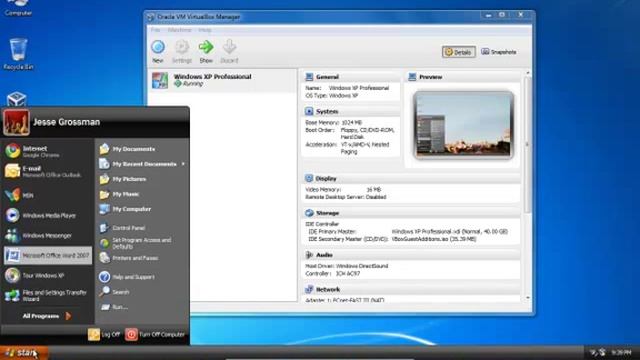Click the Running status text
The width and height of the screenshot is (640, 360).
pos(193,84)
